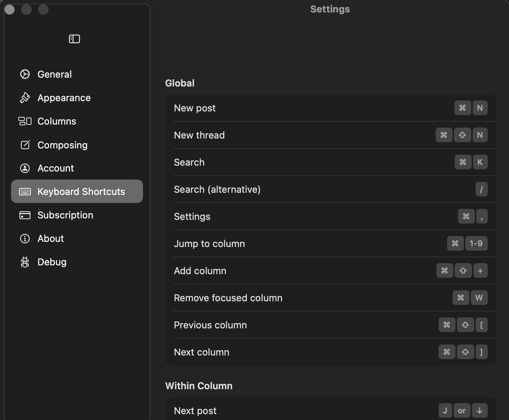Select the Debug bug icon

25,262
